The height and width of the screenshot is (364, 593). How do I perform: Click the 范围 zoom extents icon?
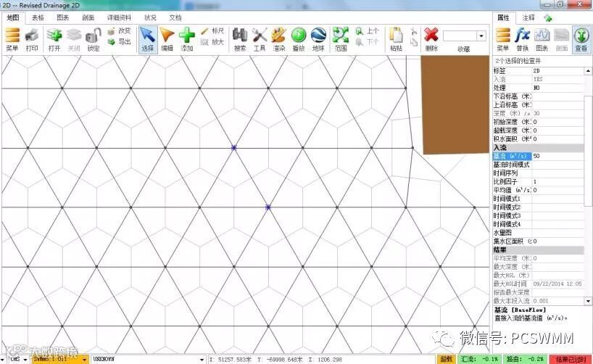341,39
